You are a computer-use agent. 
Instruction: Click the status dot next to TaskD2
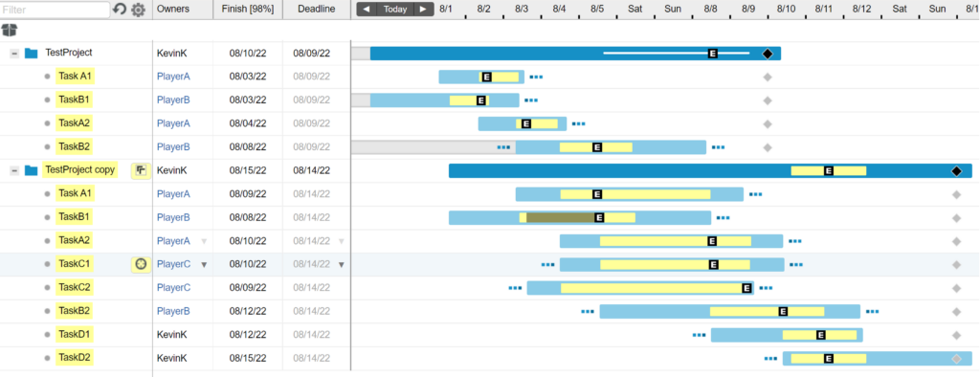point(47,359)
